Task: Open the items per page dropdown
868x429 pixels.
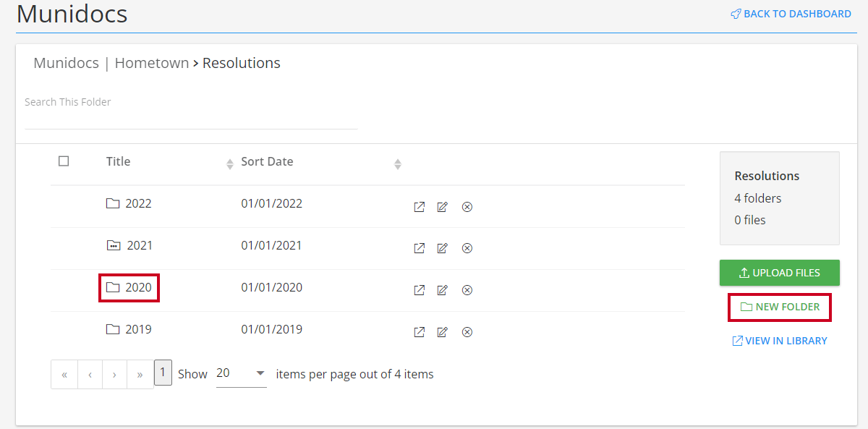Action: 242,373
